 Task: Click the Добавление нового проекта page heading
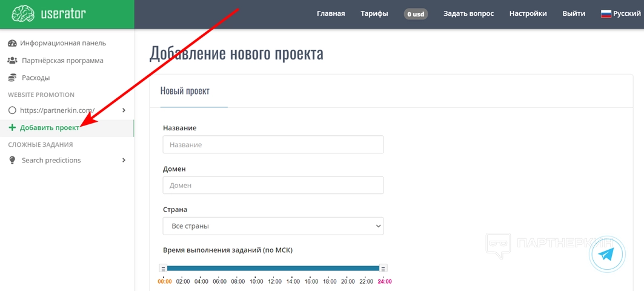[x=236, y=53]
